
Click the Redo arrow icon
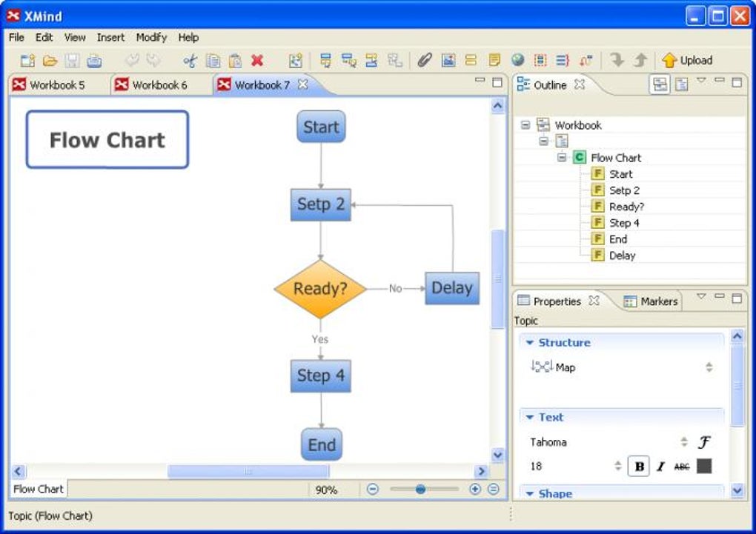pyautogui.click(x=153, y=60)
